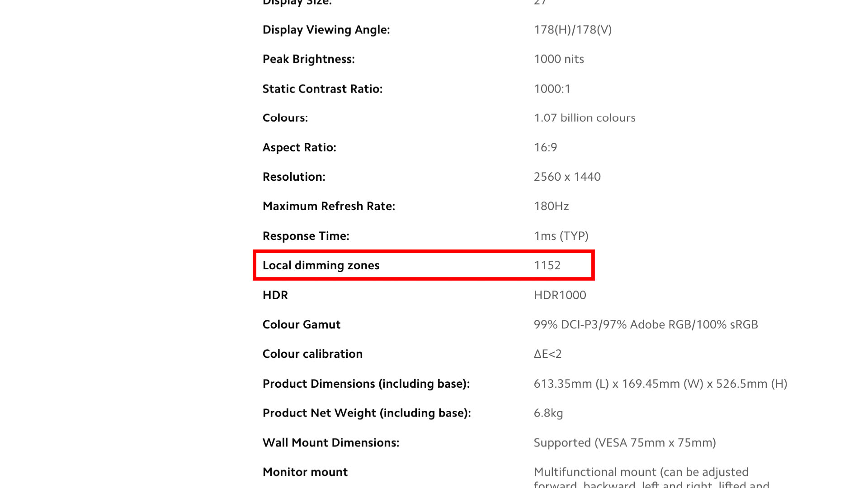This screenshot has width=868, height=488.
Task: Select the Product Dimensions label
Action: tap(366, 384)
